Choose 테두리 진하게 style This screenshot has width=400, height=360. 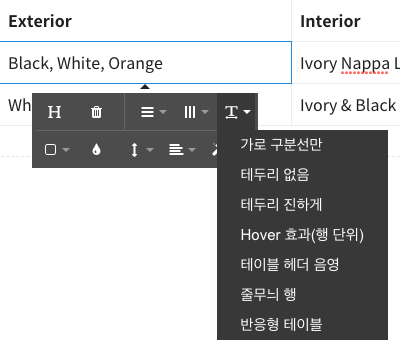pos(302,205)
